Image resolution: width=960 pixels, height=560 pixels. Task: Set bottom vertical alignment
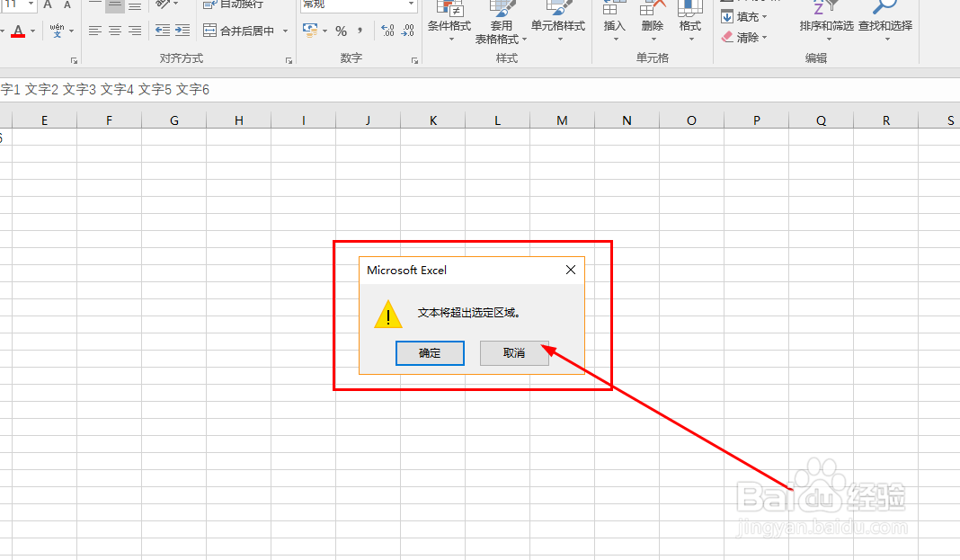click(135, 4)
